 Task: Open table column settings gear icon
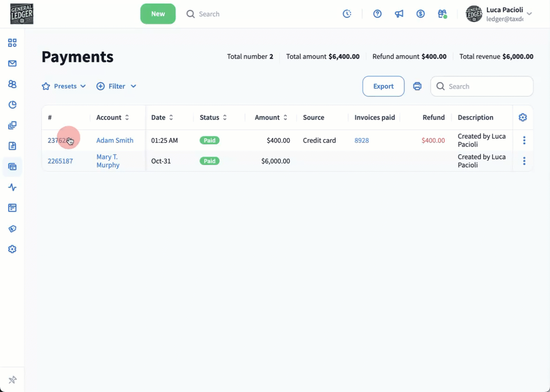[x=523, y=118]
